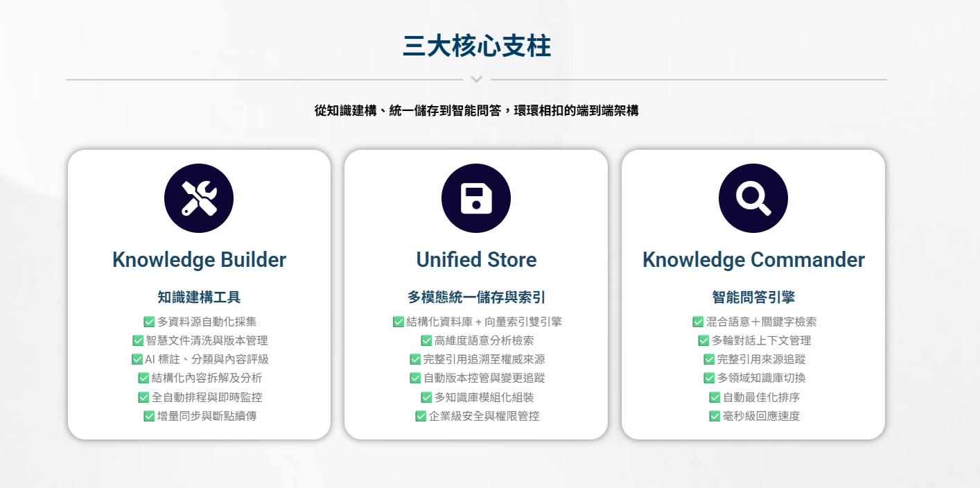
Task: Select the Knowledge Builder card title
Action: pyautogui.click(x=199, y=260)
